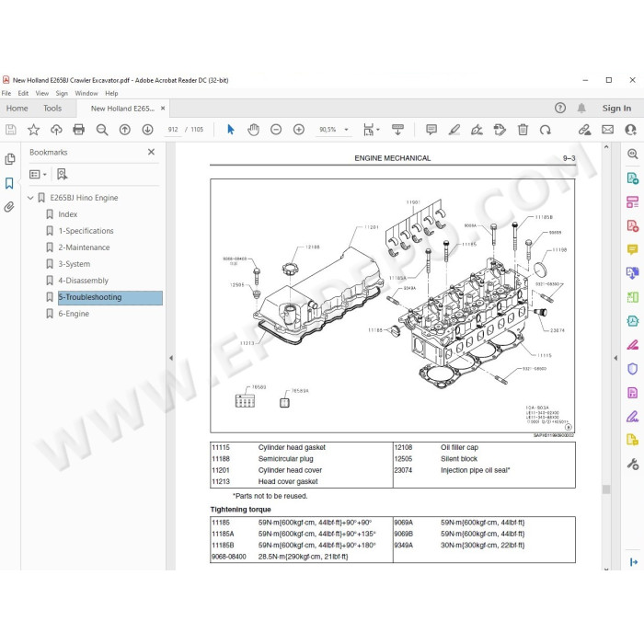
Task: Expand the tools pane arrow at the bottom right
Action: point(633,562)
